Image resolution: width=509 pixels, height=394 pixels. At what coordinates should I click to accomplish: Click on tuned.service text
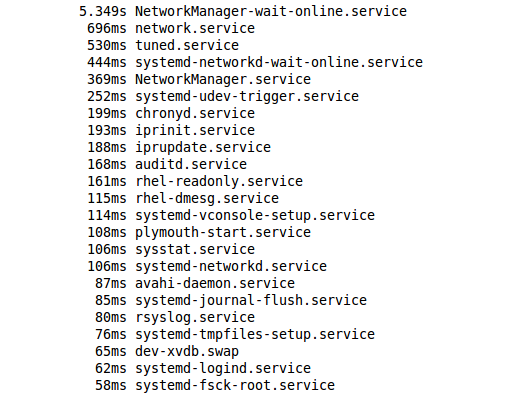(187, 45)
